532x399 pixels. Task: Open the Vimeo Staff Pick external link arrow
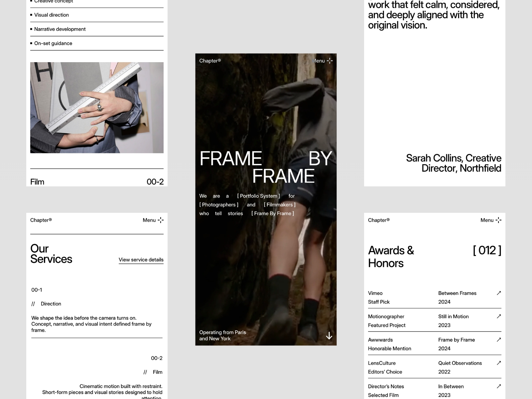click(x=498, y=293)
